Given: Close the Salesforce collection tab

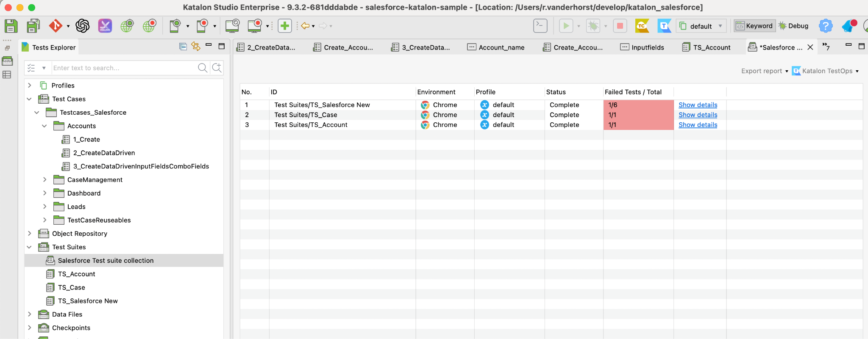Looking at the screenshot, I should click(810, 47).
